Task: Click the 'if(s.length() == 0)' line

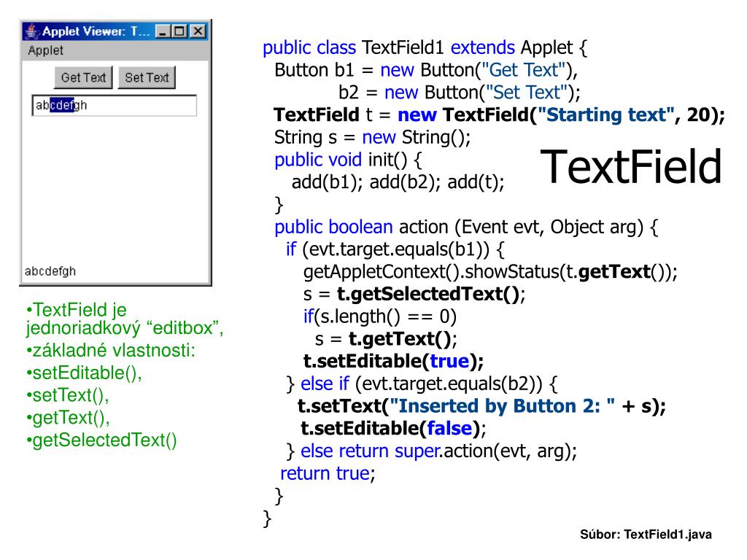Action: (379, 316)
